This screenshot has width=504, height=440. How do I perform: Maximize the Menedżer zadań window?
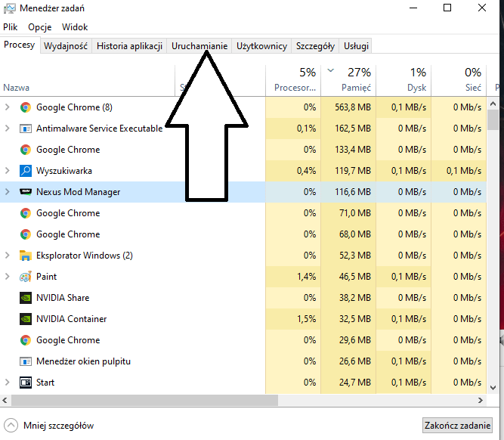(447, 8)
